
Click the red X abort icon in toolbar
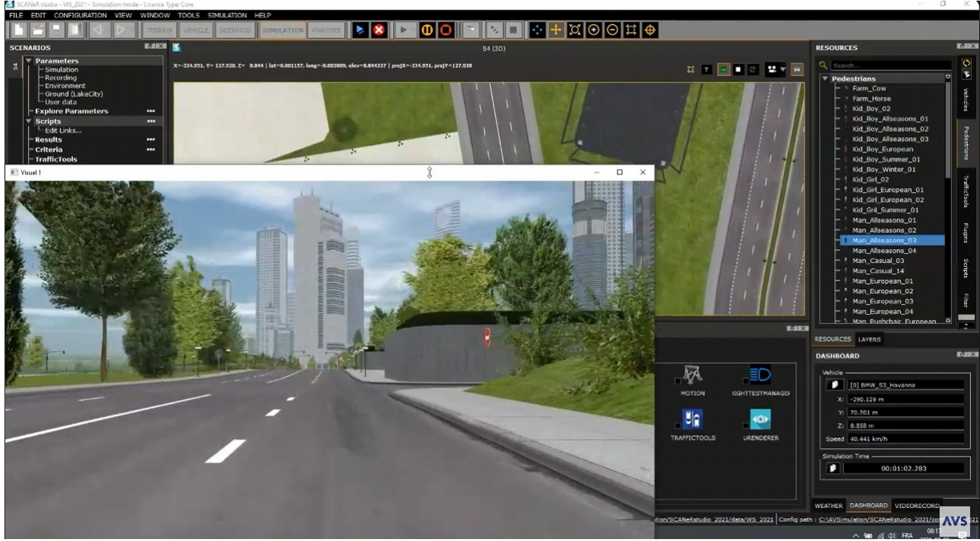pyautogui.click(x=379, y=30)
